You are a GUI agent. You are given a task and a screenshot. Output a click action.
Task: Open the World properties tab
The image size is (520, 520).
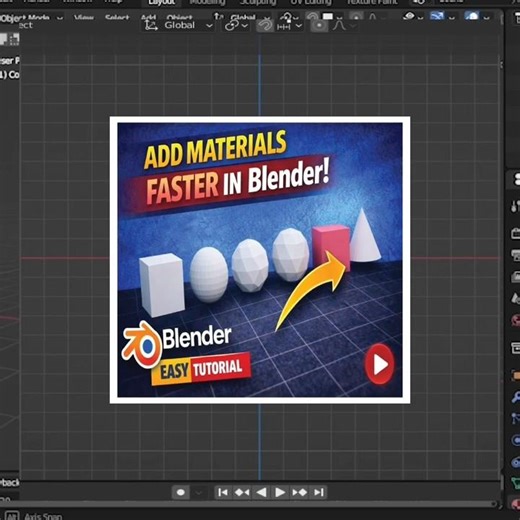click(x=515, y=320)
